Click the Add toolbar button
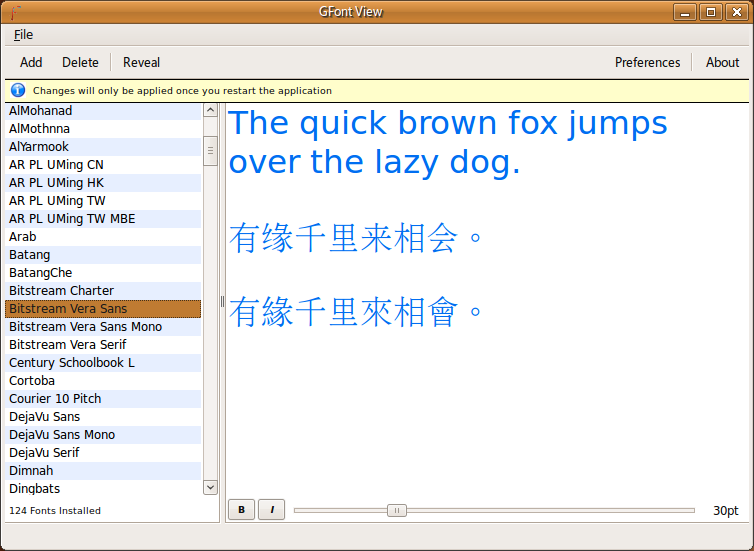The height and width of the screenshot is (551, 754). point(31,63)
